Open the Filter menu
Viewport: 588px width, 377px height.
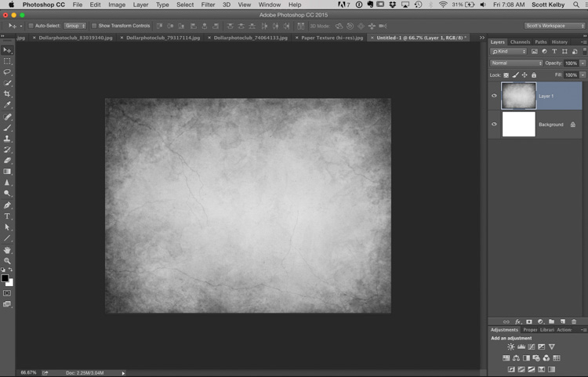(x=208, y=5)
